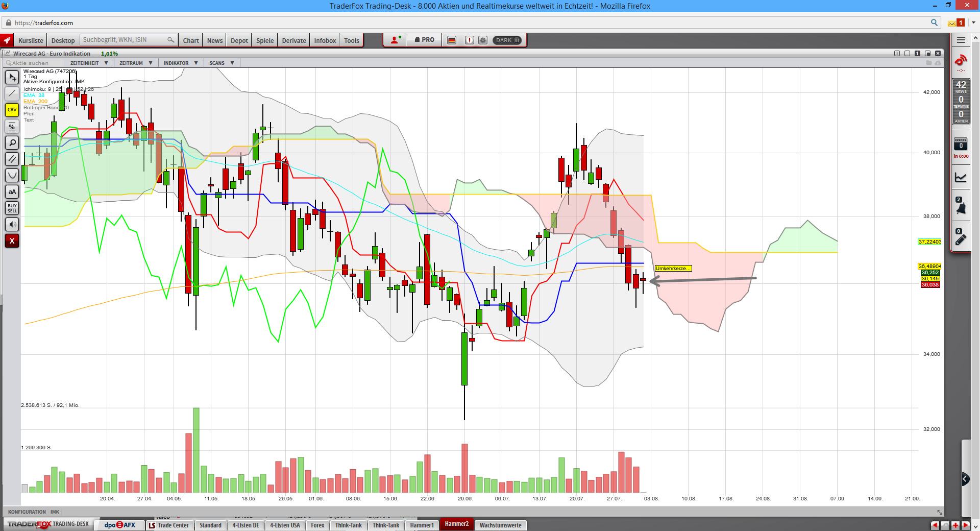Focus the Suchbegriff, WKN, ISIN search field
This screenshot has width=980, height=531.
(128, 40)
